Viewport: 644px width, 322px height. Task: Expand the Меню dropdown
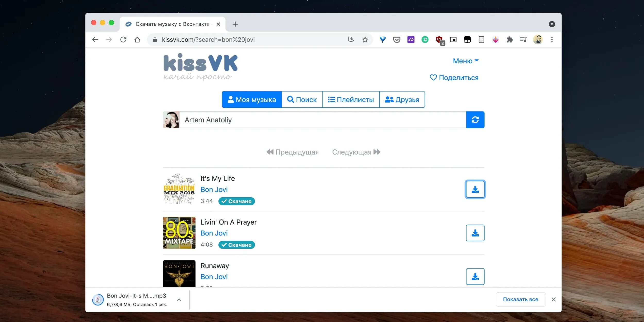coord(466,61)
